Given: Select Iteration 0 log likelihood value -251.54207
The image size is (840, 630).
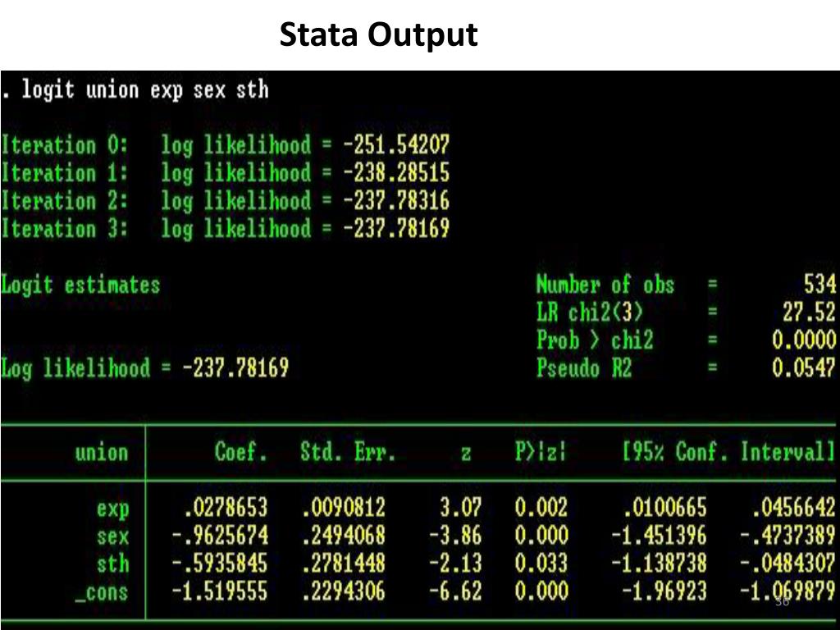Looking at the screenshot, I should coord(396,145).
